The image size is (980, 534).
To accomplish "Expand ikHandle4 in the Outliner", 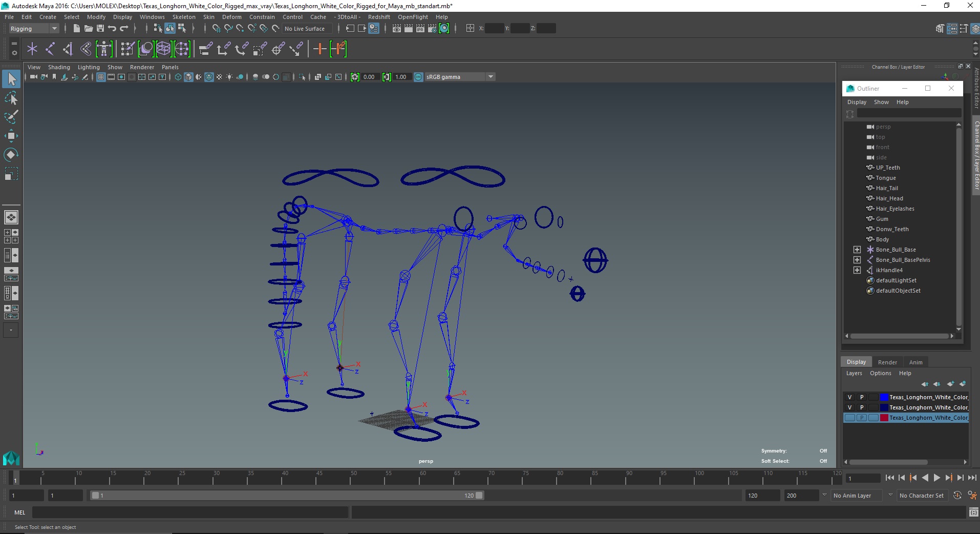I will click(x=857, y=270).
